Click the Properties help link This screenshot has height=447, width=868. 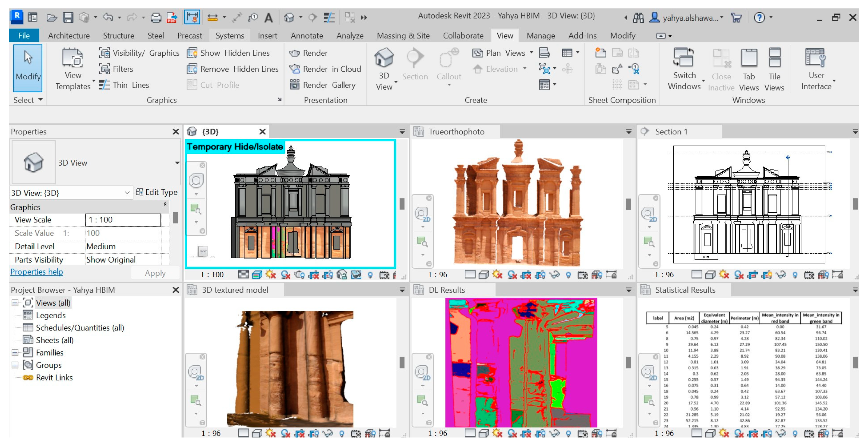pos(36,272)
